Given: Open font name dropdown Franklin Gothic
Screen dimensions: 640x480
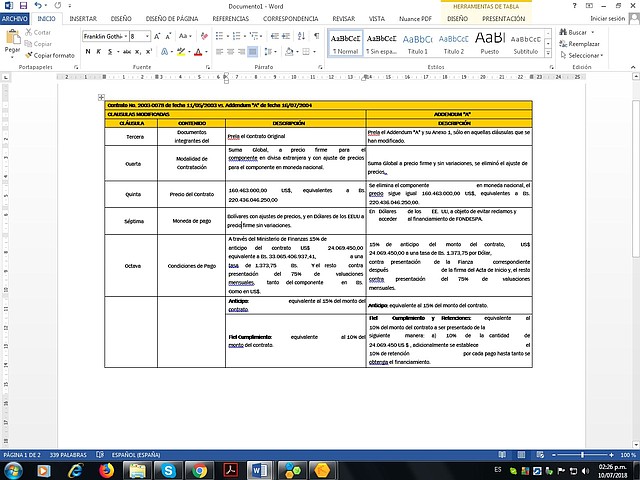Looking at the screenshot, I should point(126,36).
